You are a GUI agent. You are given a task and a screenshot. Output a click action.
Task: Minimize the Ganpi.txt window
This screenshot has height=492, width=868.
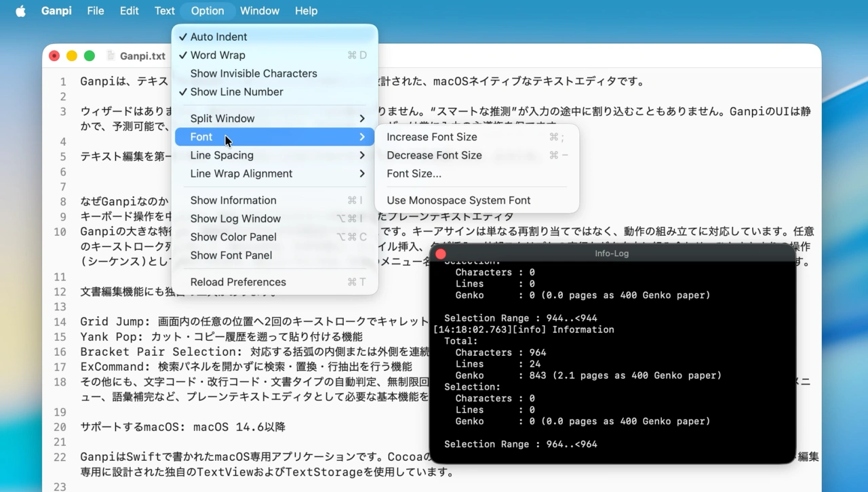72,56
